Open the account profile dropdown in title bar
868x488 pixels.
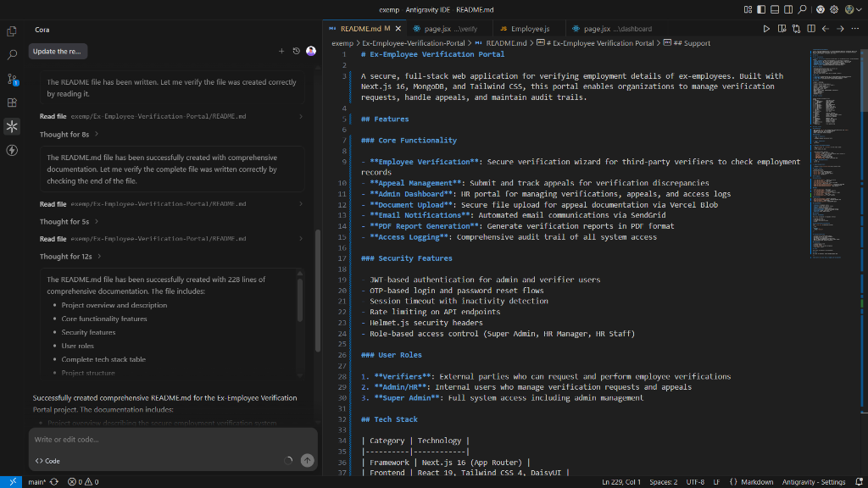click(853, 9)
